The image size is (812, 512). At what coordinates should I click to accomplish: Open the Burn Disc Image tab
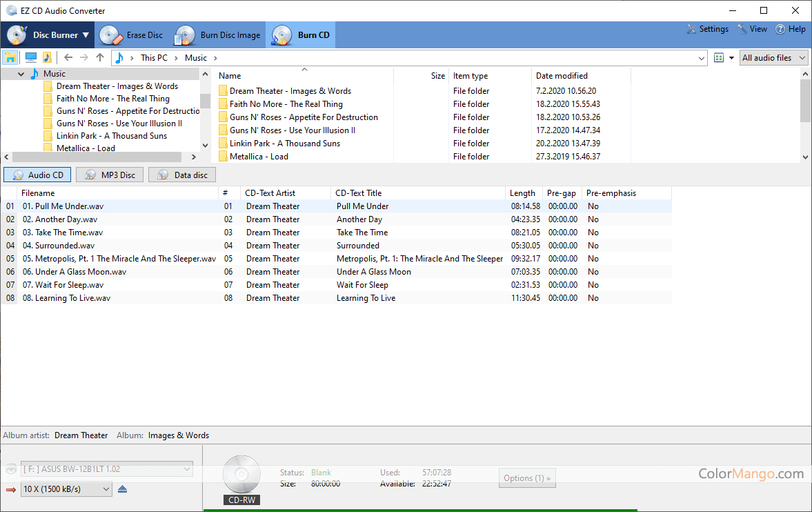(x=217, y=35)
